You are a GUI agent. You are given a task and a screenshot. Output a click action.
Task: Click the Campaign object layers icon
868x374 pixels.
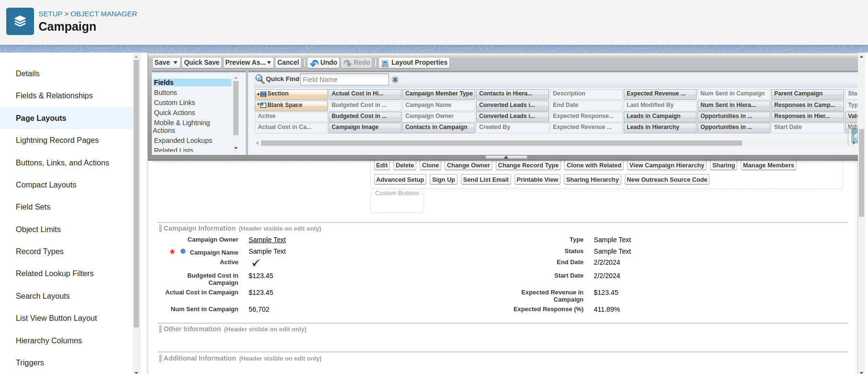click(x=20, y=21)
